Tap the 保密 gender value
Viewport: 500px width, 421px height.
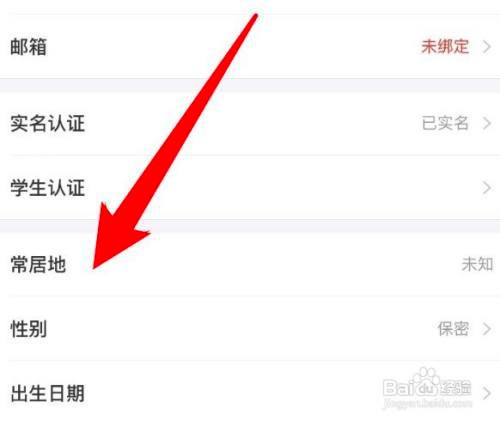(453, 329)
